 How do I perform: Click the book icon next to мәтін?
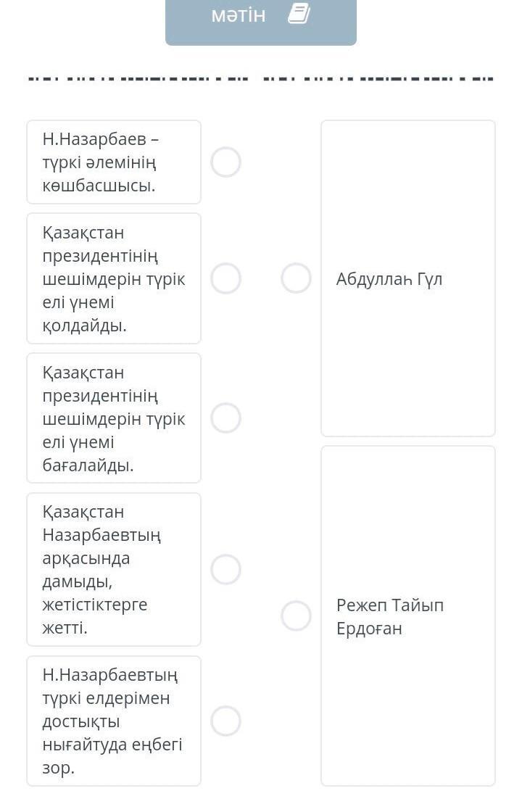pyautogui.click(x=299, y=14)
